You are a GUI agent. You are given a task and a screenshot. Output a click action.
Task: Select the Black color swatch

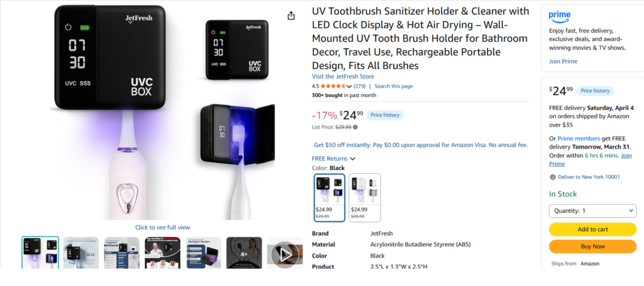(x=330, y=198)
